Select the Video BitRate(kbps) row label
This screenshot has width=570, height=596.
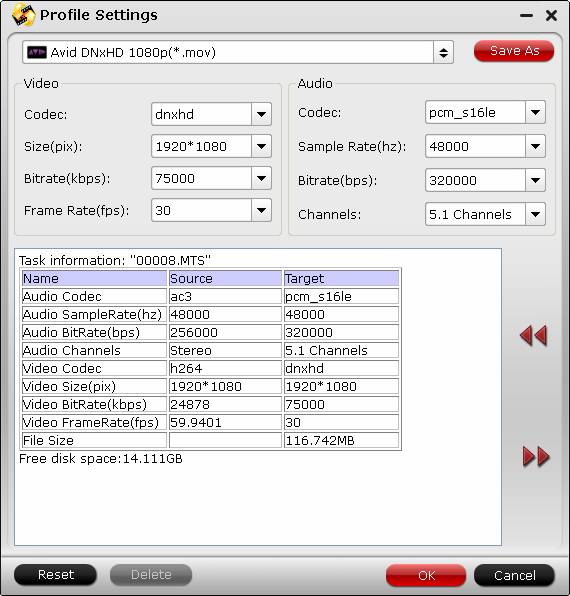tap(94, 404)
